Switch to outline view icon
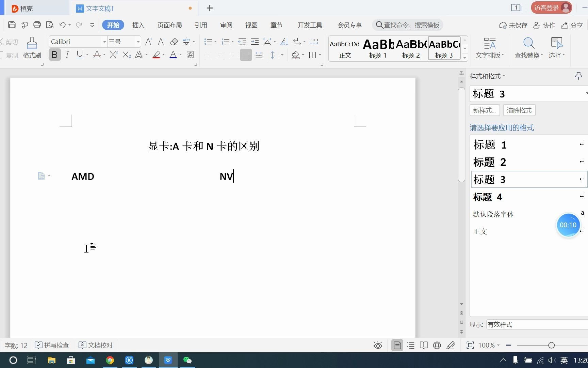 pos(411,345)
